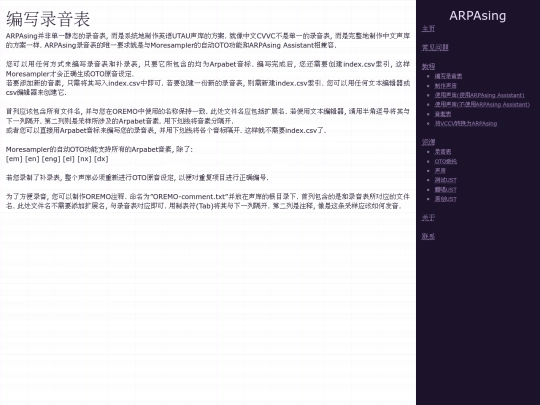Image resolution: width=540 pixels, height=405 pixels.
Task: Open 使用声库(使用ARPAsing Assistant) link
Action: [x=479, y=95]
